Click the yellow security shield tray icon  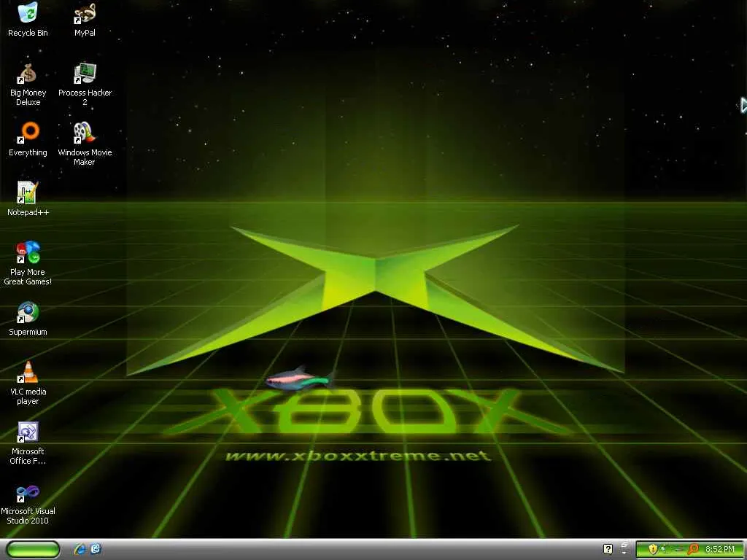tap(653, 549)
